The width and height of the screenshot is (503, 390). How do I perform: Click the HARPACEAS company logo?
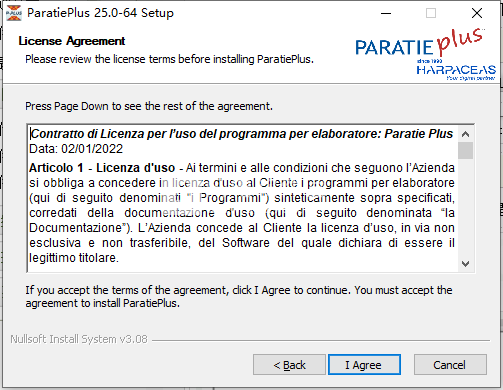coord(456,70)
